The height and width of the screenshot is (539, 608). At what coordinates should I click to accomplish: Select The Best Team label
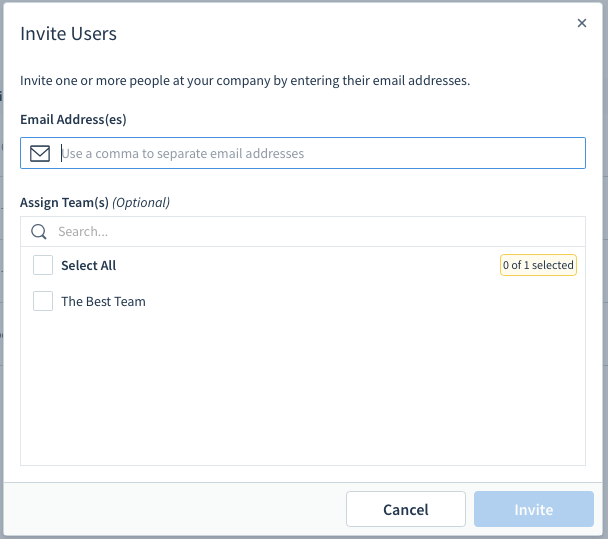103,301
